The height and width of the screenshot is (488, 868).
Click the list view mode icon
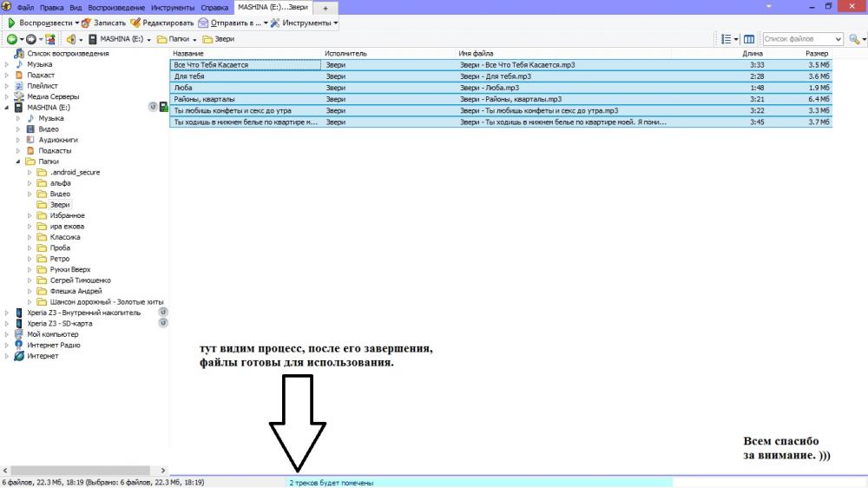pos(727,39)
